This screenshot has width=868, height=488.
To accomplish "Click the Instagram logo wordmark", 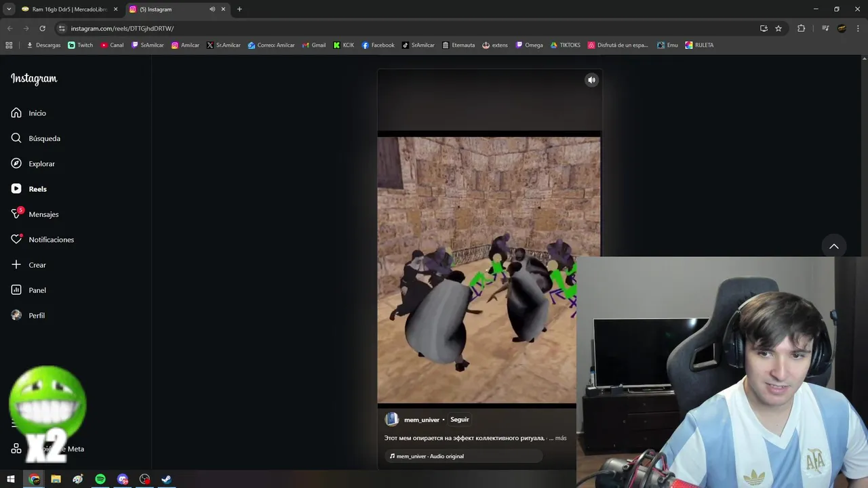I will click(x=34, y=79).
